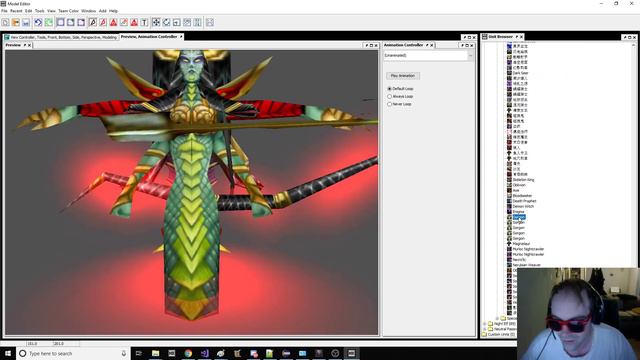Open the Window menu

coord(89,11)
